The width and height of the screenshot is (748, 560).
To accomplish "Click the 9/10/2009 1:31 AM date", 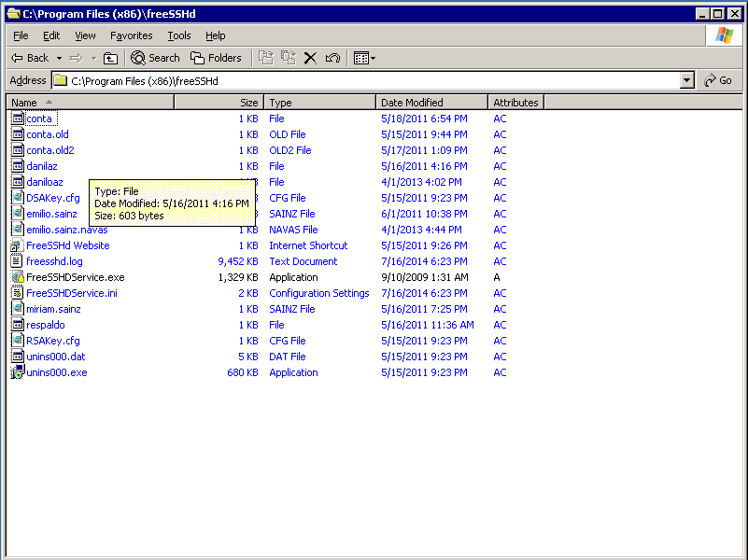I will 424,277.
